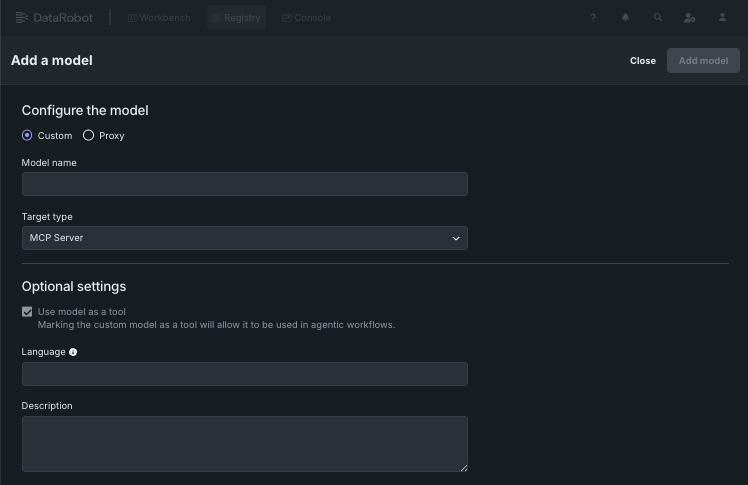
Task: Select the Proxy radio button
Action: click(x=88, y=135)
